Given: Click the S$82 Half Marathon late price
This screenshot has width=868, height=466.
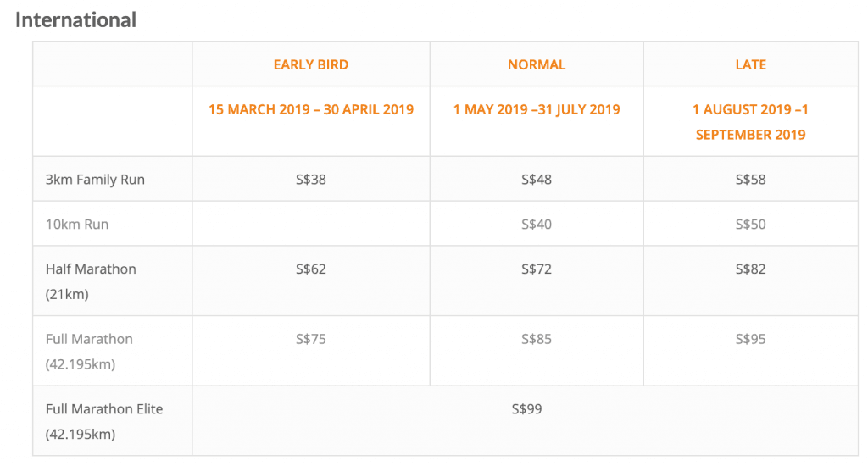Looking at the screenshot, I should [x=751, y=269].
